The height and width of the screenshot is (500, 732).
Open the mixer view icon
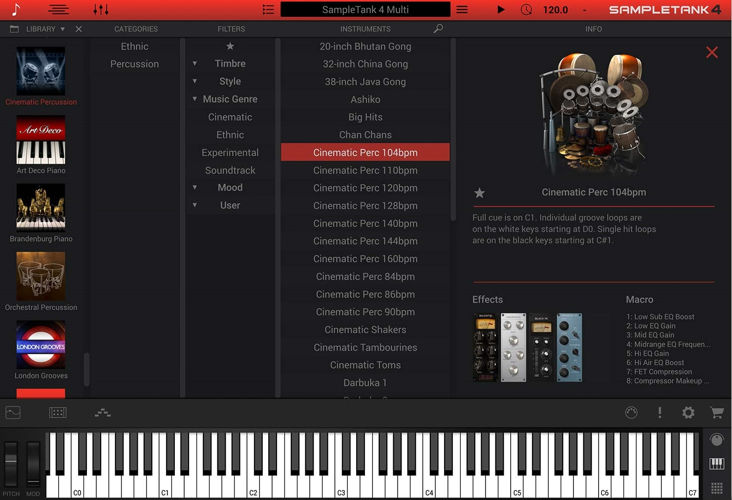coord(101,10)
